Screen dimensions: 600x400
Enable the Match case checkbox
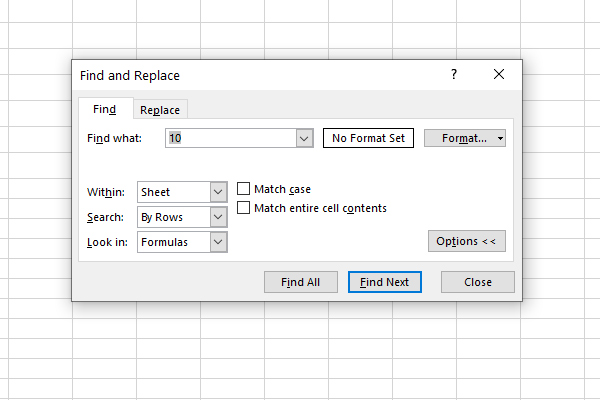point(243,189)
